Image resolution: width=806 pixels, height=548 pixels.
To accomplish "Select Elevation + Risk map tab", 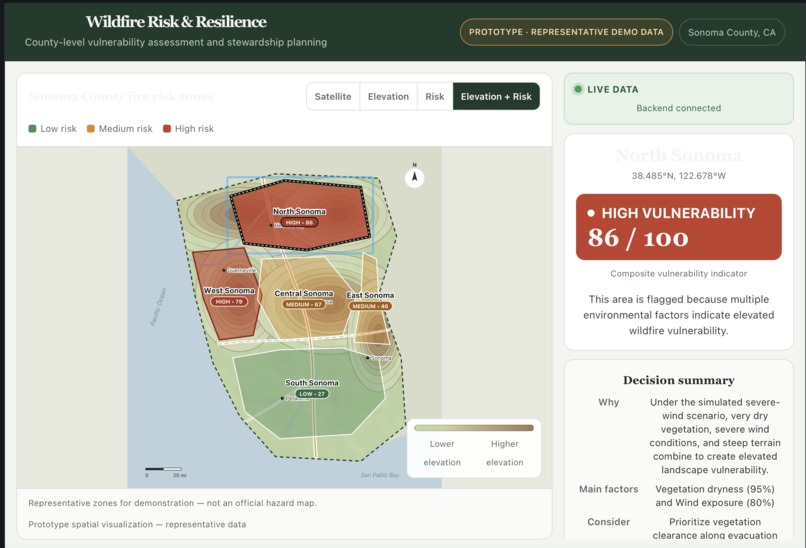I will 496,97.
